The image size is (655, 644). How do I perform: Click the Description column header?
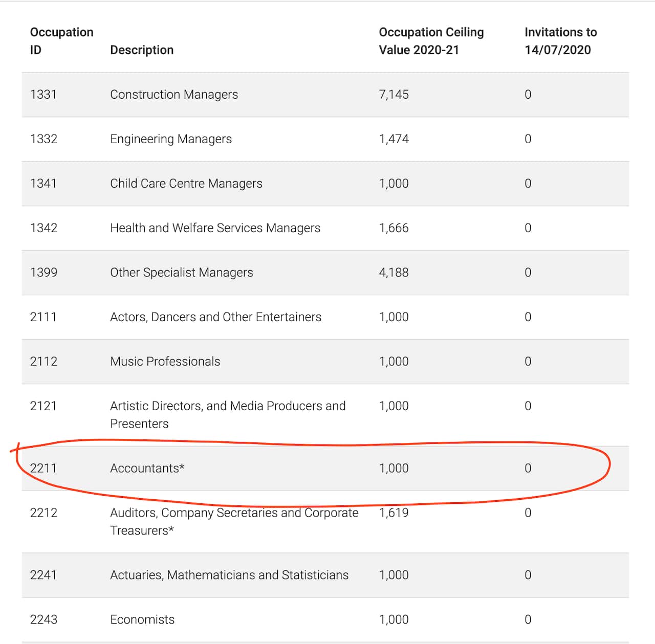[x=142, y=50]
